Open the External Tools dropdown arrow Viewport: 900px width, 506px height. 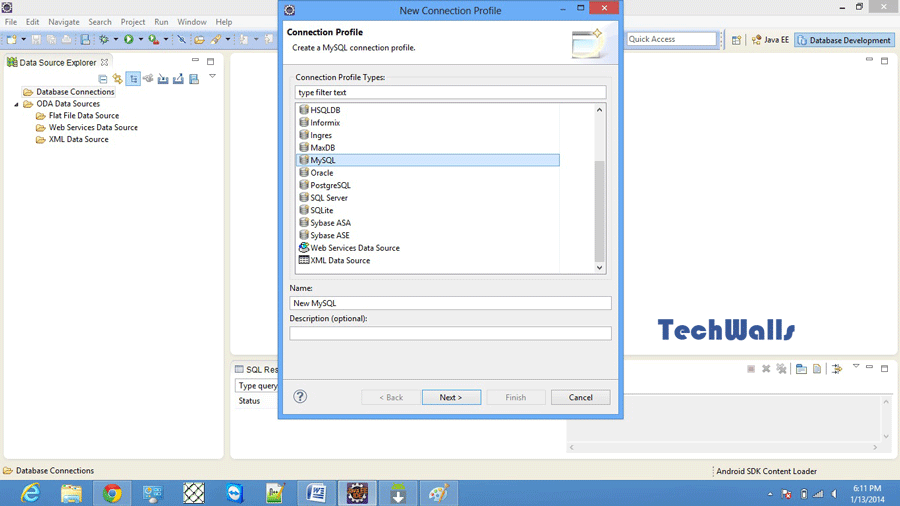coord(166,40)
